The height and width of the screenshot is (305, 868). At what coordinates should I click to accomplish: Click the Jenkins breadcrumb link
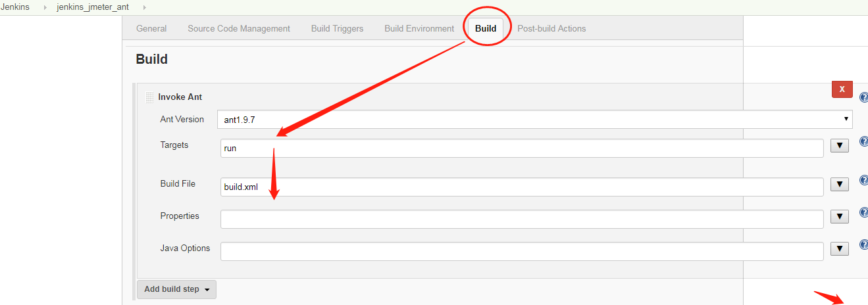click(15, 7)
